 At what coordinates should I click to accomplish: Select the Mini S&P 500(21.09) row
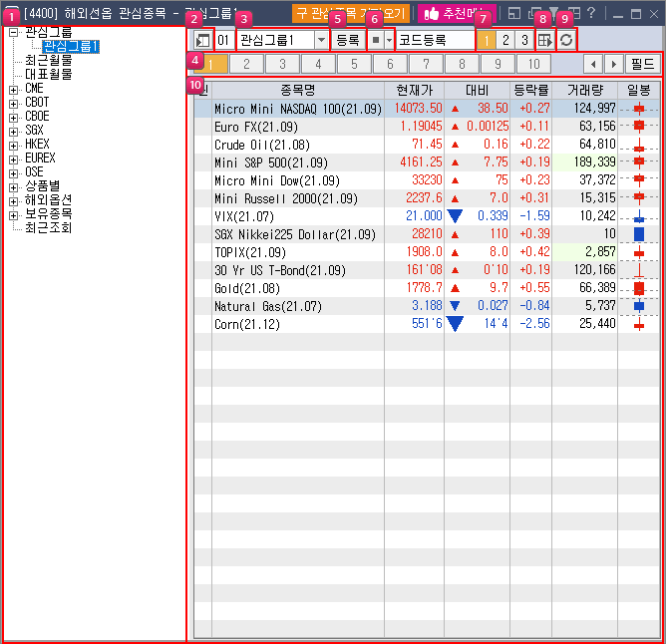(x=427, y=162)
